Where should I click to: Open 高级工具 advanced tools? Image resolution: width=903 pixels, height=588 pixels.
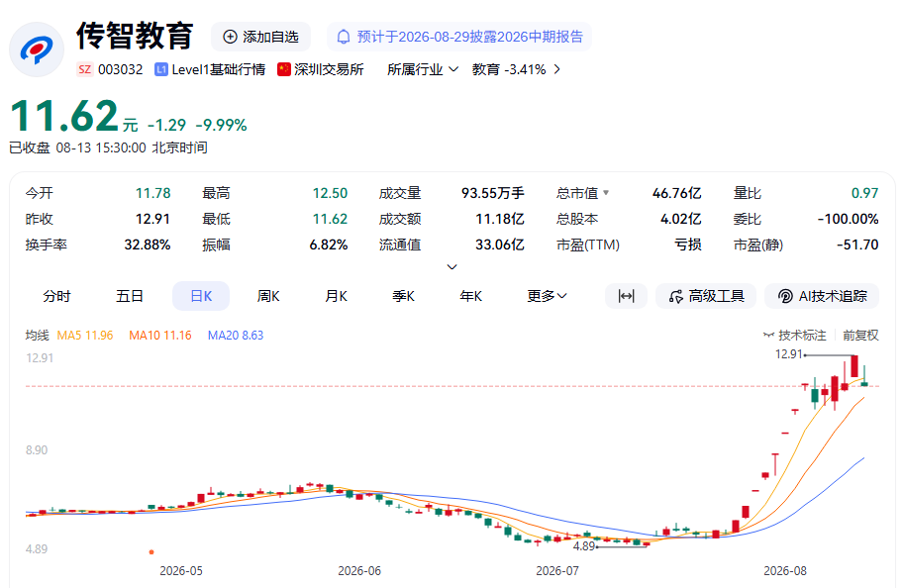coord(706,296)
